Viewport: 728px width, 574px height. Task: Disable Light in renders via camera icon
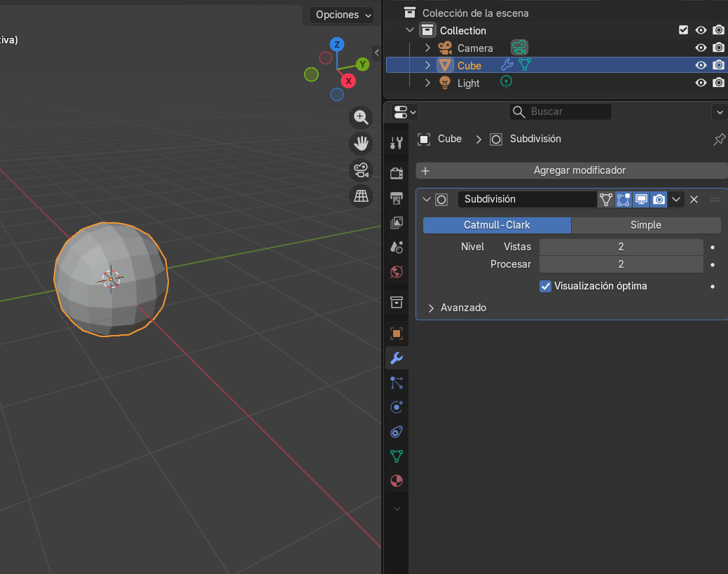pos(718,83)
